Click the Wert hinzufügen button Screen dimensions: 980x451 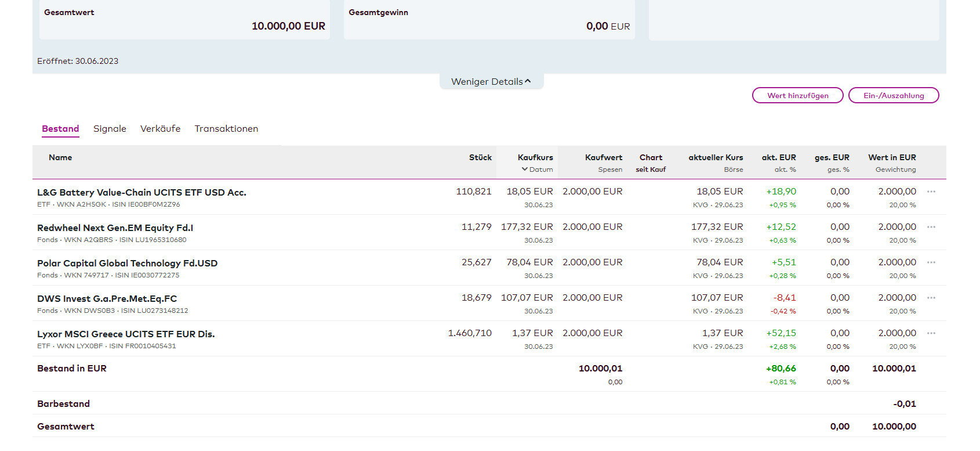(797, 95)
